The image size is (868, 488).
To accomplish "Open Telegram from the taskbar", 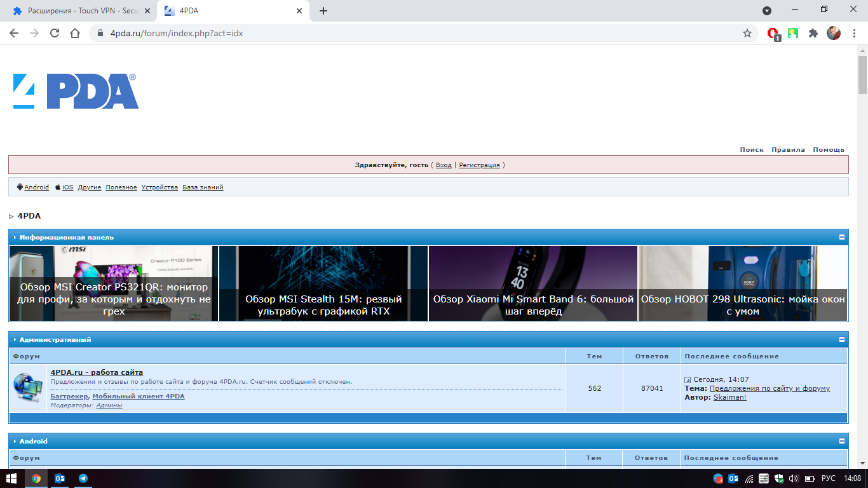I will [x=83, y=478].
